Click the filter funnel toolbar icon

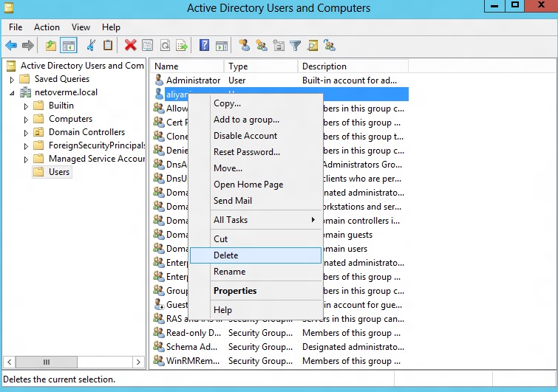click(x=296, y=46)
